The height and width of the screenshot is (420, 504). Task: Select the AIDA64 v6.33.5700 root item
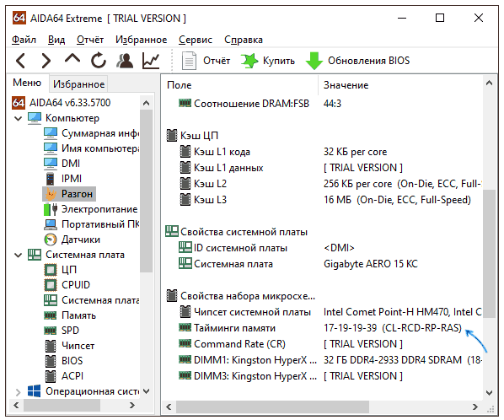pos(61,103)
